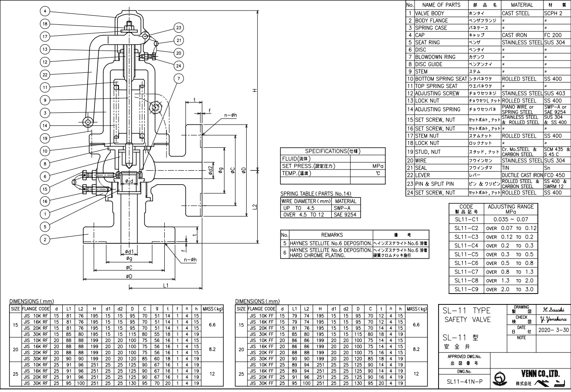Select the 'DISC GUIDE' row in the parts list
The image size is (571, 392).
(x=429, y=64)
